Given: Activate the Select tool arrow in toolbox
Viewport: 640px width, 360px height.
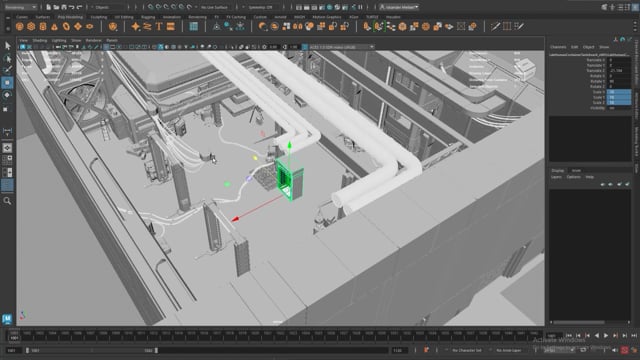Looking at the screenshot, I should tap(7, 45).
